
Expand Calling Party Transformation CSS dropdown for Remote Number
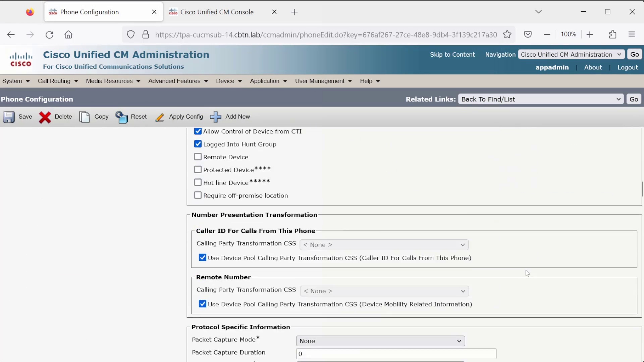[463, 291]
